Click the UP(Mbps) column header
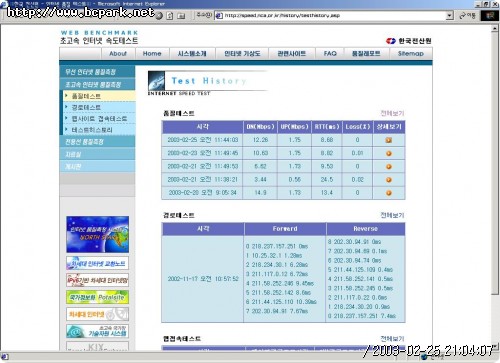This screenshot has height=363, width=500. [294, 127]
